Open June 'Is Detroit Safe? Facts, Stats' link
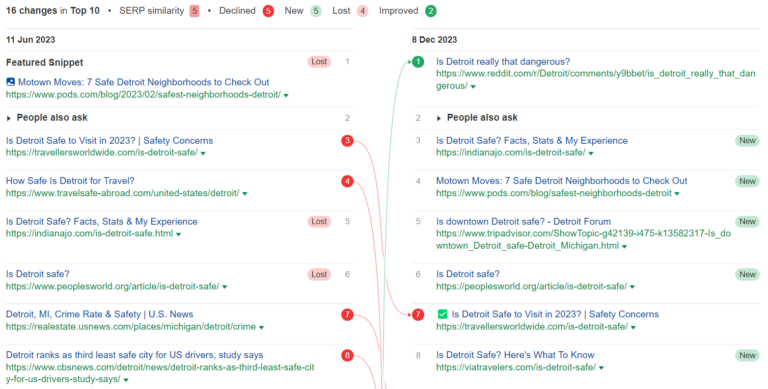The width and height of the screenshot is (768, 389). (x=101, y=221)
